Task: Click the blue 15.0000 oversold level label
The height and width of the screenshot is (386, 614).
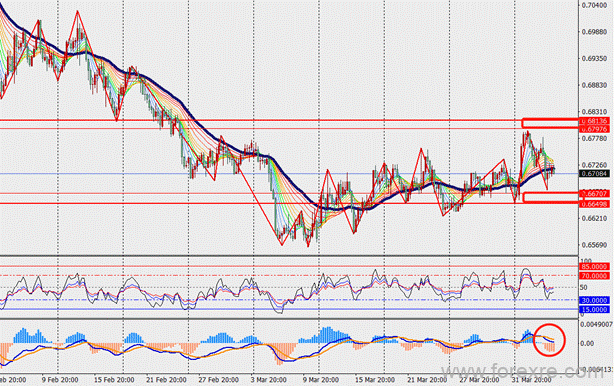Action: (x=594, y=310)
